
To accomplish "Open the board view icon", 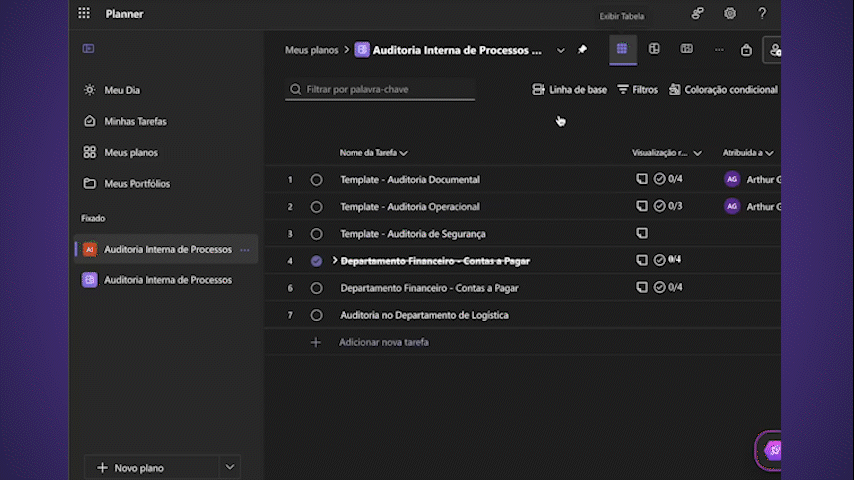I will tap(654, 49).
